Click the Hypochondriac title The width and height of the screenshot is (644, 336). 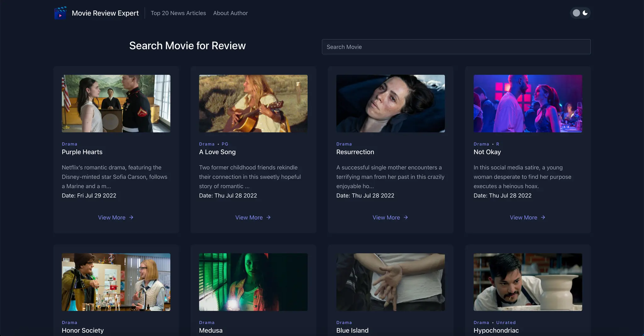tap(496, 330)
